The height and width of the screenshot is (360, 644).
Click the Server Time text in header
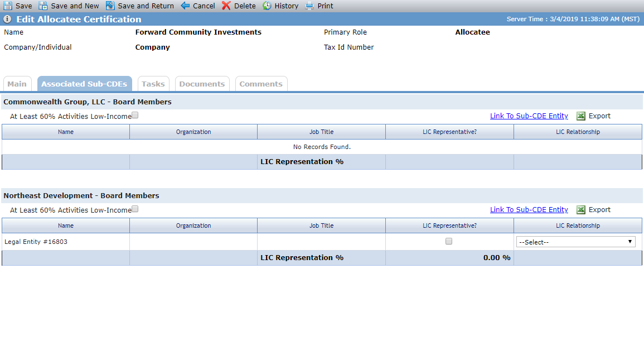click(x=573, y=19)
